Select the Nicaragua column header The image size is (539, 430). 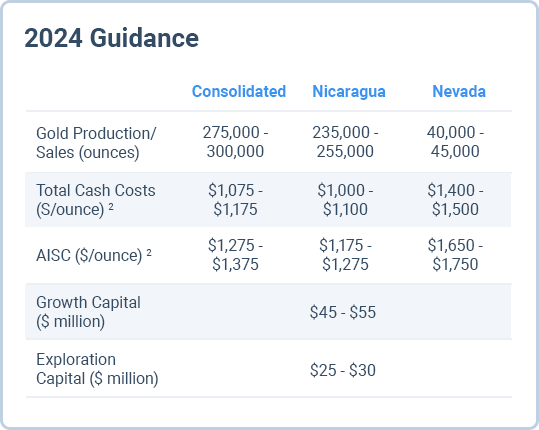[349, 92]
